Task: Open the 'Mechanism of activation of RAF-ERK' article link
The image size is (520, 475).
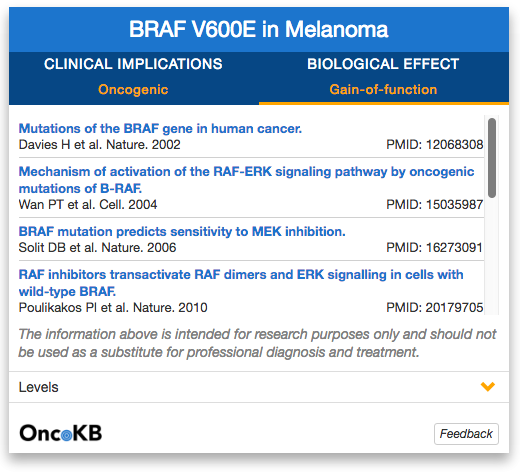Action: tap(247, 180)
